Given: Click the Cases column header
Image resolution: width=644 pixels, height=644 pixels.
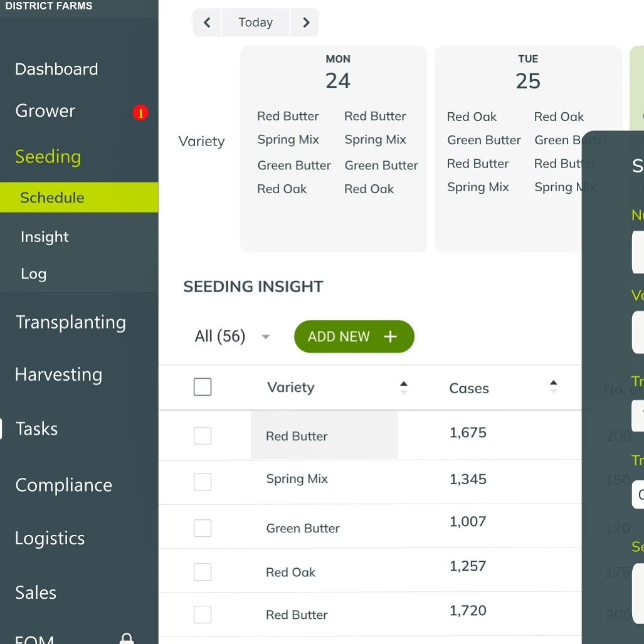Looking at the screenshot, I should [469, 388].
